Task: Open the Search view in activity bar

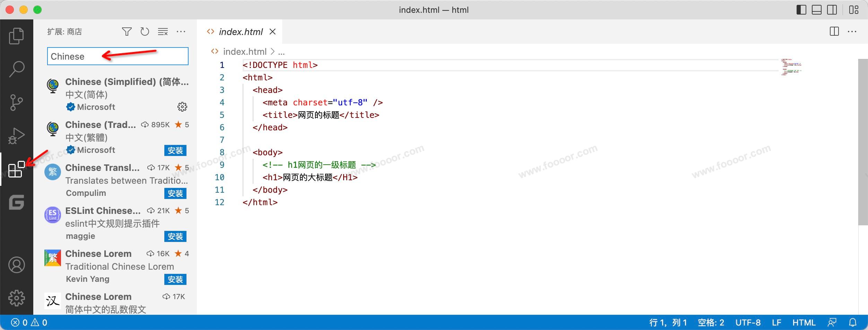Action: pyautogui.click(x=16, y=69)
